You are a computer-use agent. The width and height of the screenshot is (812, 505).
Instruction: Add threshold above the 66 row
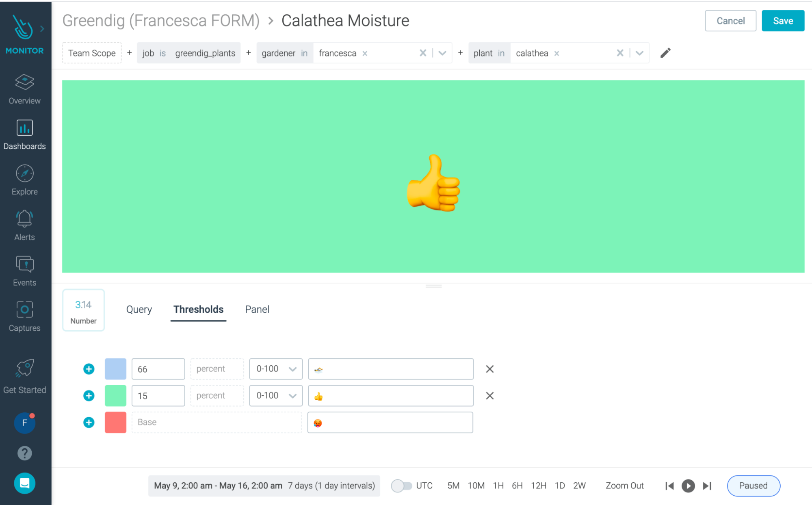click(89, 369)
